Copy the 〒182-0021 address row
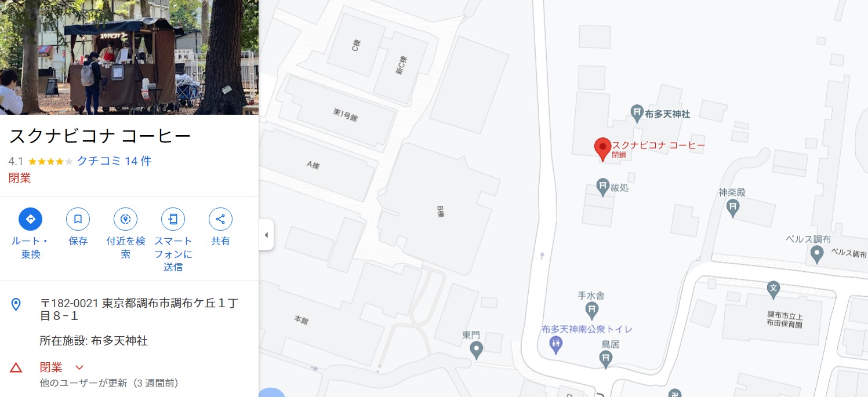 (129, 309)
